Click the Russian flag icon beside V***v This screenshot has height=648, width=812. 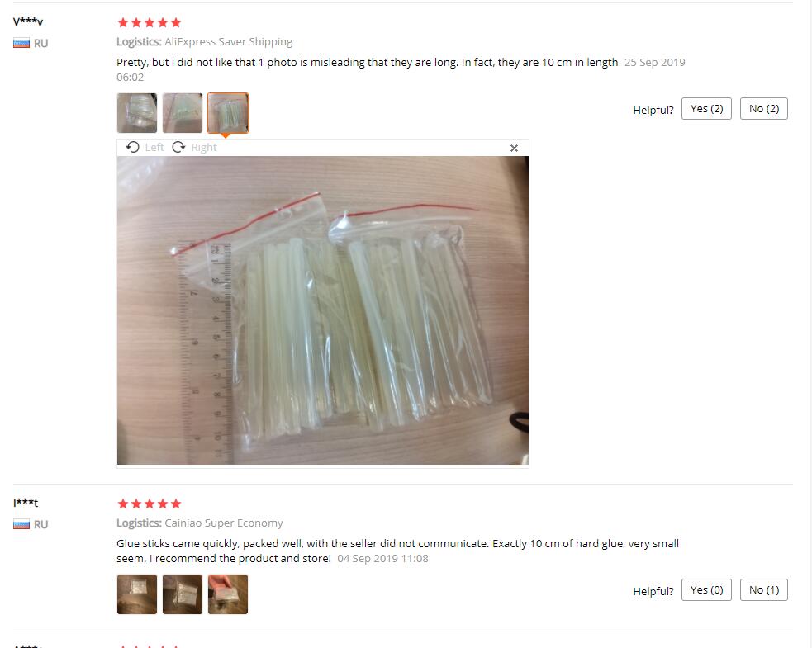coord(21,43)
